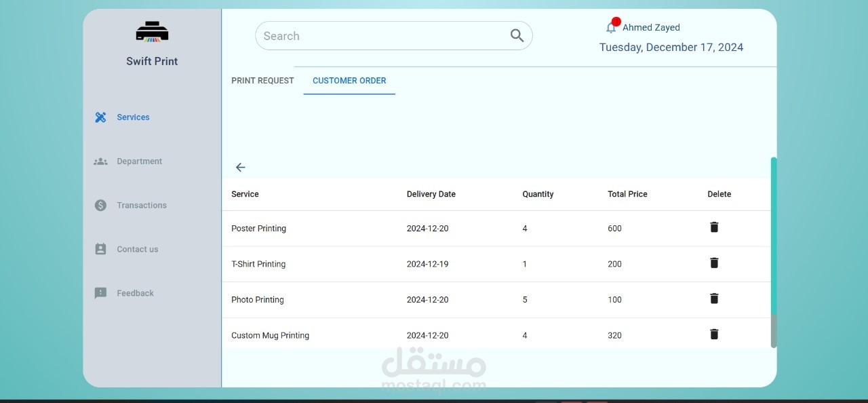This screenshot has width=868, height=403.
Task: Click Poster Printing's quantity 4
Action: pos(525,229)
